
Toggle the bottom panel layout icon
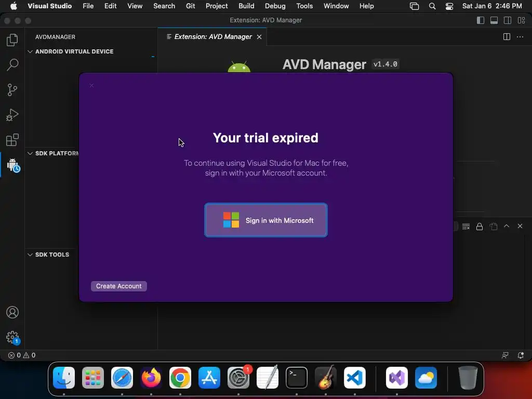(x=494, y=20)
